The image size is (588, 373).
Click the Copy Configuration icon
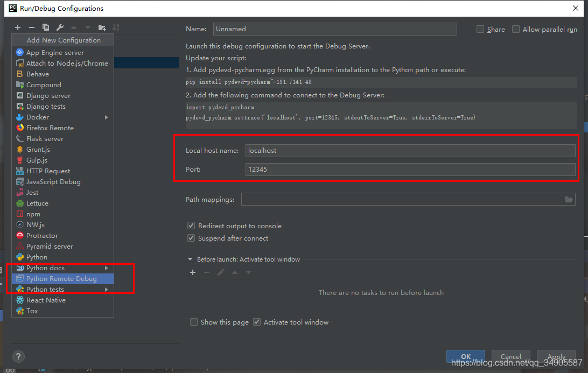click(46, 27)
